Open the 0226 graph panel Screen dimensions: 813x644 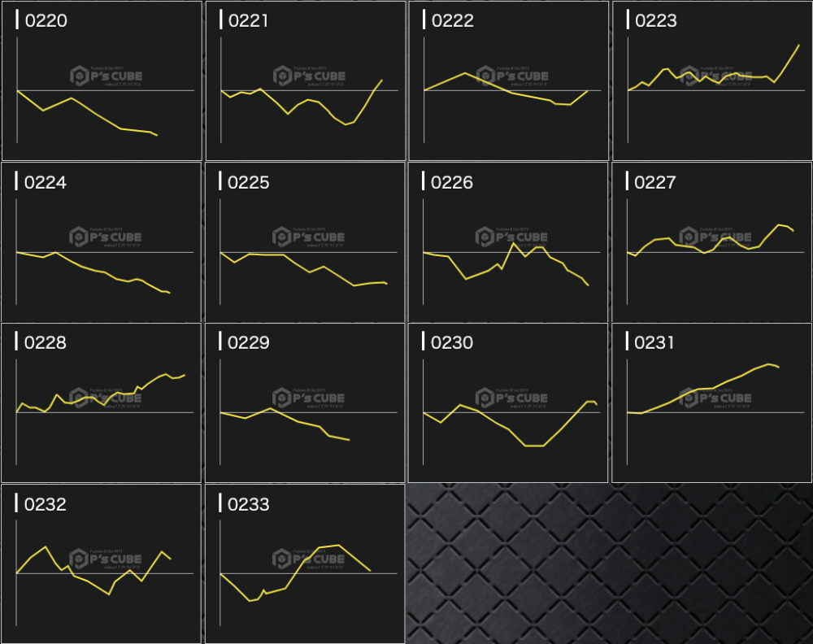pyautogui.click(x=508, y=242)
